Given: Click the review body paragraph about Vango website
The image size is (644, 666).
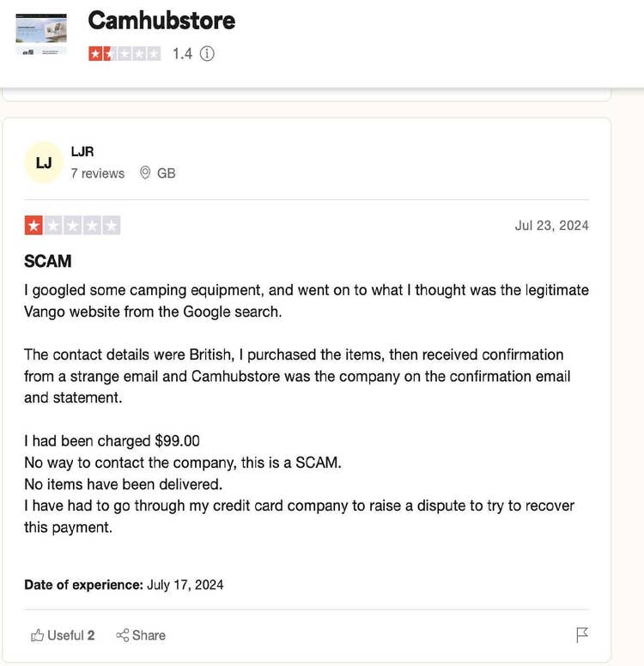Looking at the screenshot, I should [306, 300].
